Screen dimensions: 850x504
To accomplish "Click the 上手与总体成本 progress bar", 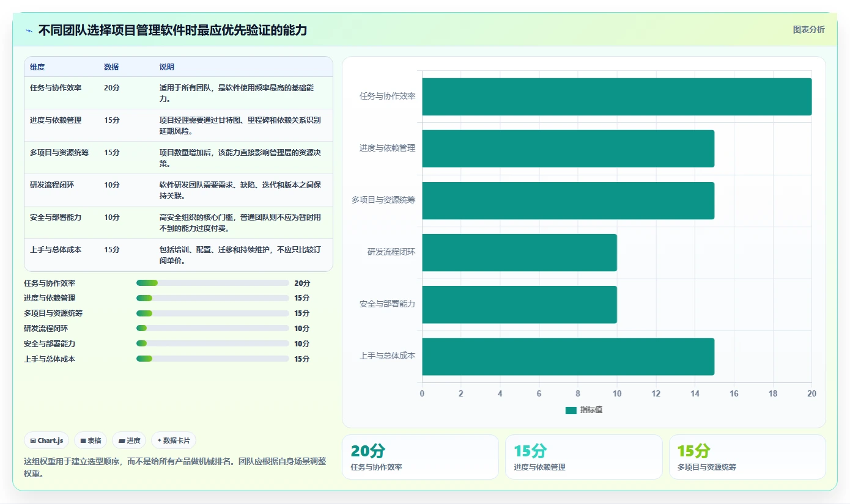I will [213, 359].
